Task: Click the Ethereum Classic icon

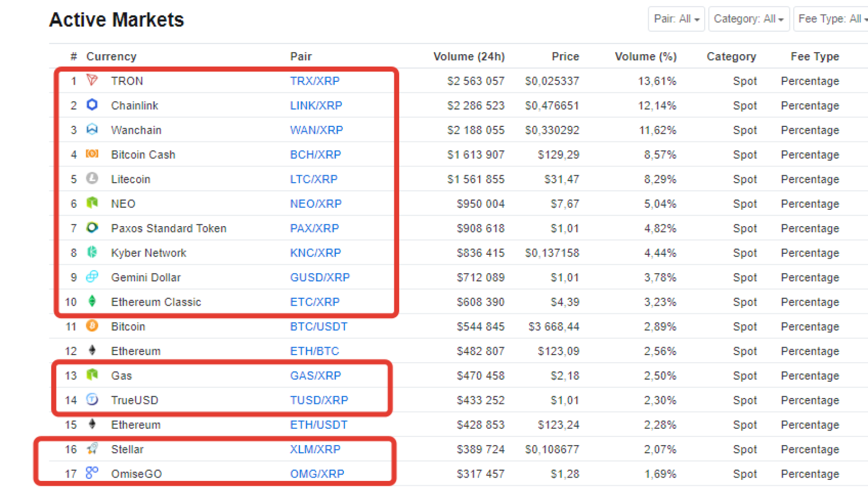Action: pos(92,301)
